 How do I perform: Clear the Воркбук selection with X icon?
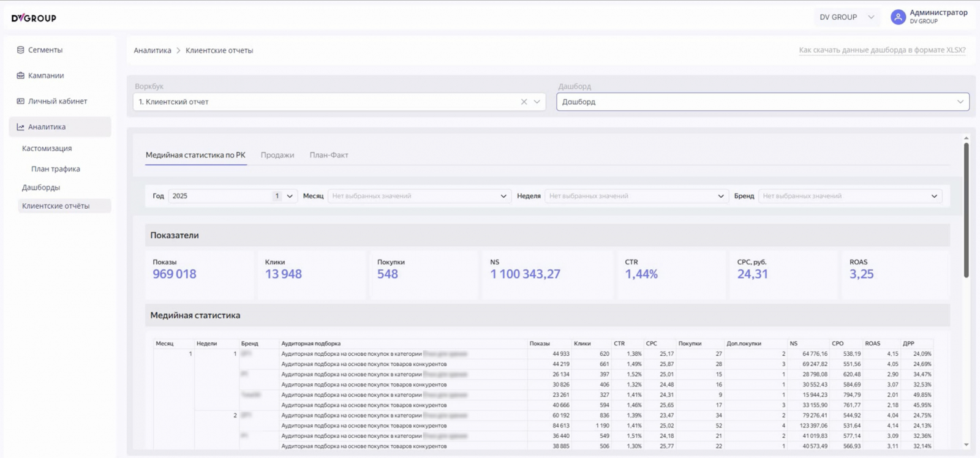pyautogui.click(x=524, y=102)
